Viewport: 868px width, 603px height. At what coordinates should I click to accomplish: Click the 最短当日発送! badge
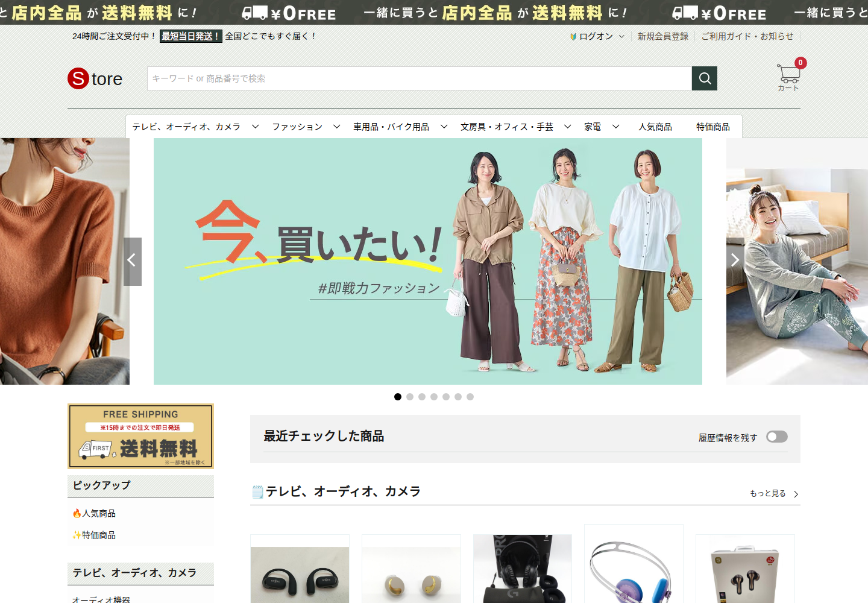coord(191,36)
